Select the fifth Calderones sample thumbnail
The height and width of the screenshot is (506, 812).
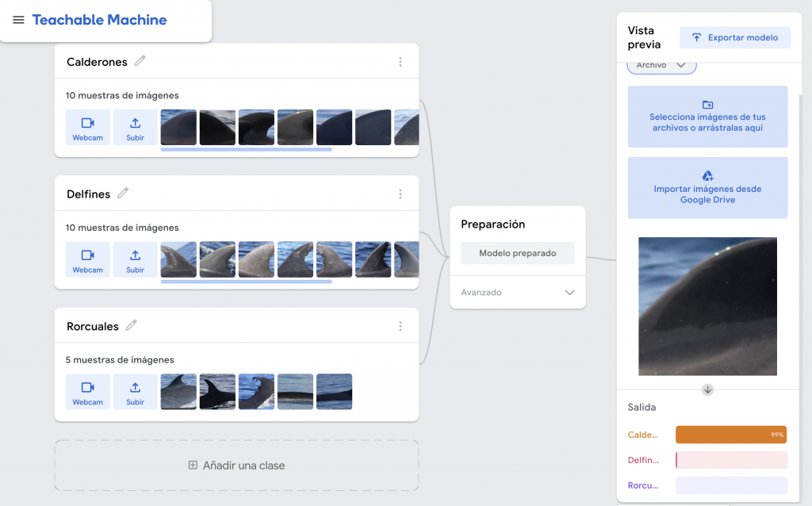click(334, 128)
